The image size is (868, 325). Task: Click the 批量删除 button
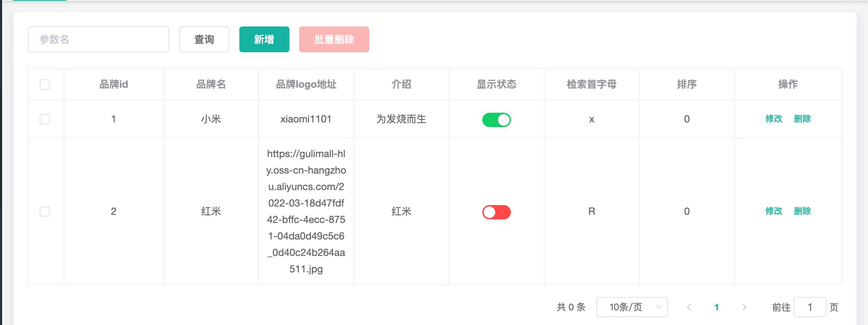[x=334, y=39]
